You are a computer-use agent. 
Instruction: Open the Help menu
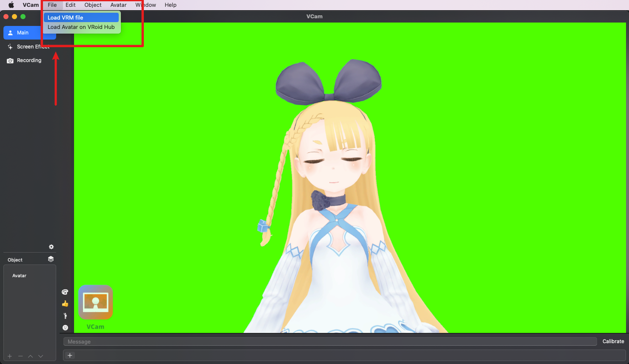170,5
